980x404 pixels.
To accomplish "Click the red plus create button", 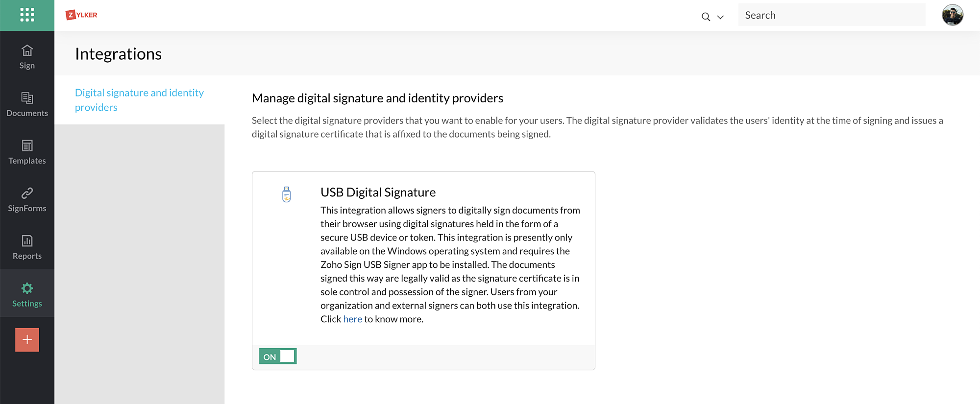I will (x=27, y=339).
